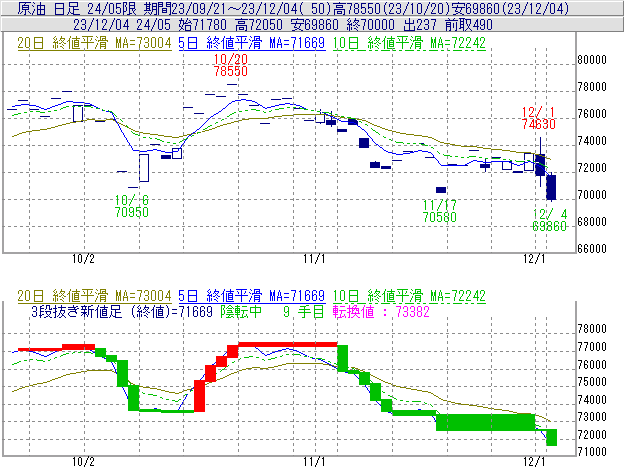This screenshot has height=475, width=624.
Task: Click the 出237 volume value
Action: (x=420, y=25)
